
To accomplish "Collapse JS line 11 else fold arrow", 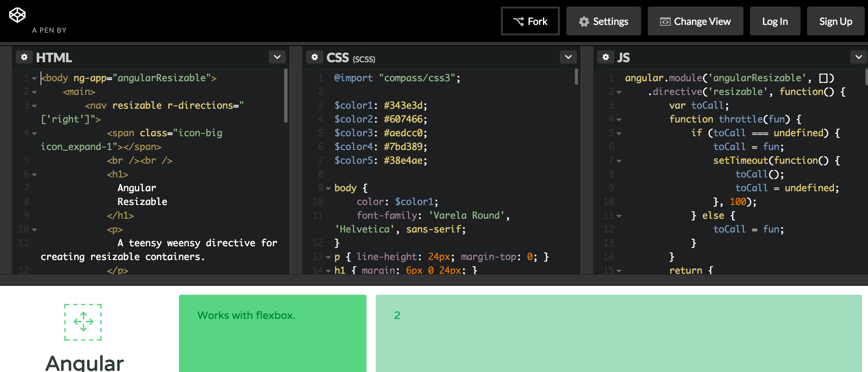I will click(x=619, y=216).
